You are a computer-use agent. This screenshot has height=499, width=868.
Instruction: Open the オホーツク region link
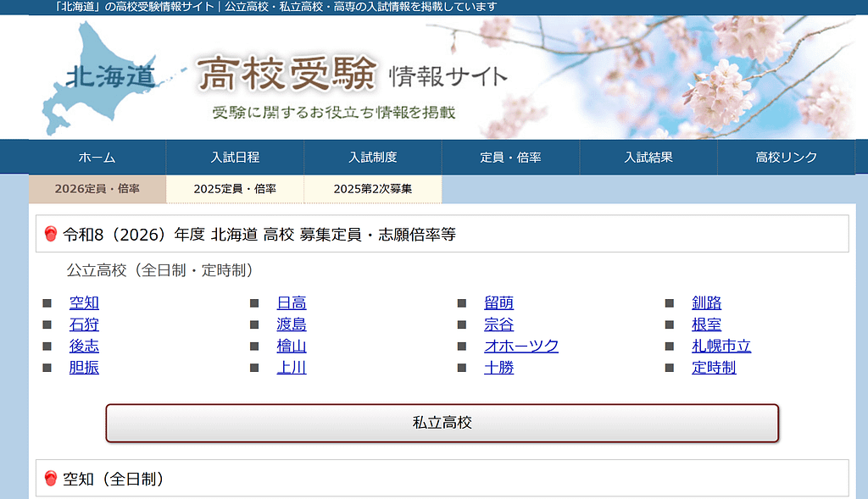[x=523, y=347]
